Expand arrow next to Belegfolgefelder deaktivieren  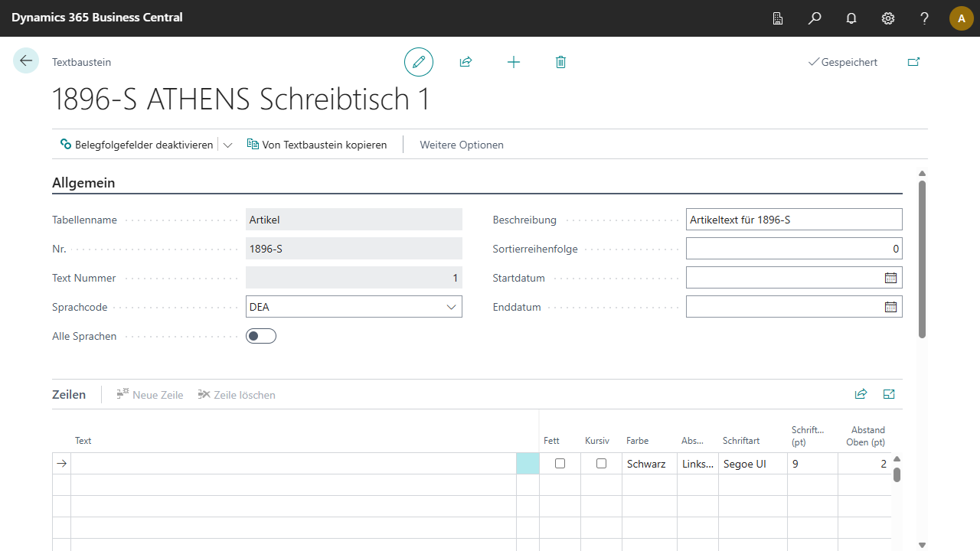[227, 145]
